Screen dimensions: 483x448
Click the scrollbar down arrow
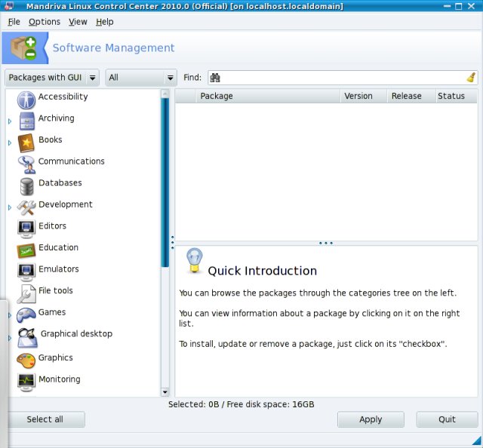pos(165,392)
